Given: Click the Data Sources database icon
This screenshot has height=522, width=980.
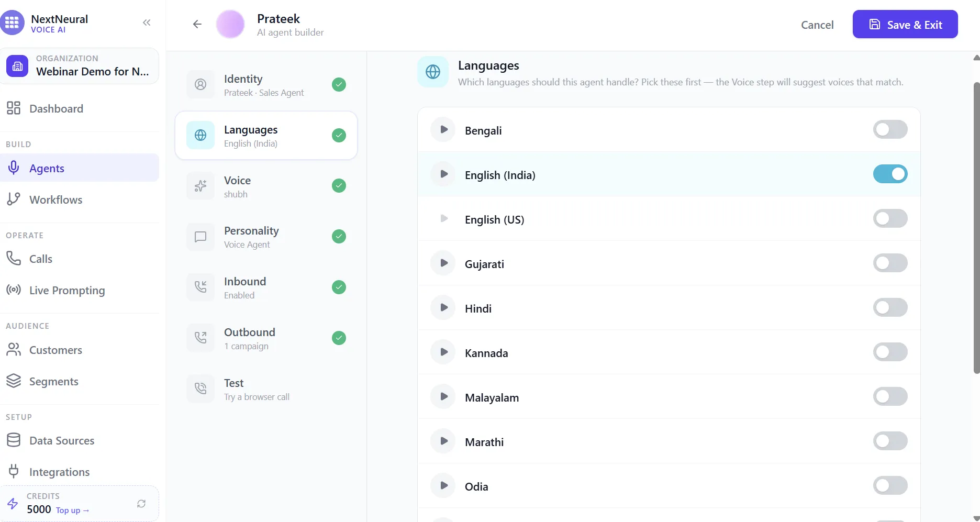Looking at the screenshot, I should pos(14,440).
